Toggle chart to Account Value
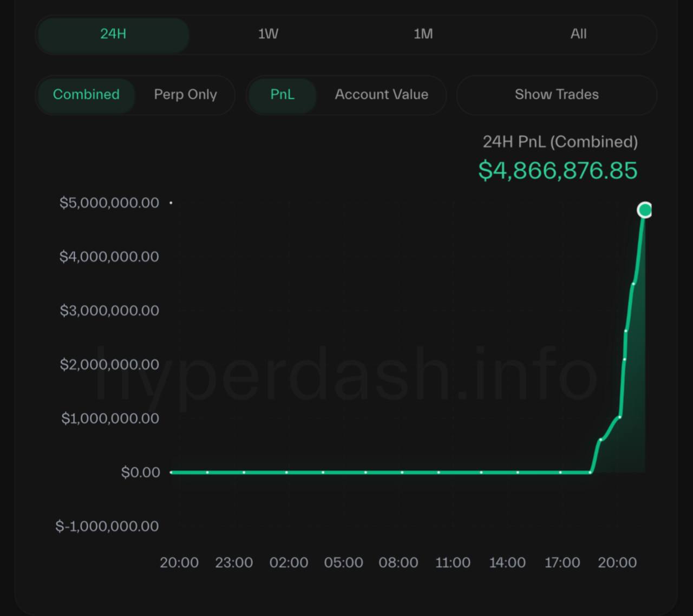693x616 pixels. coord(381,95)
